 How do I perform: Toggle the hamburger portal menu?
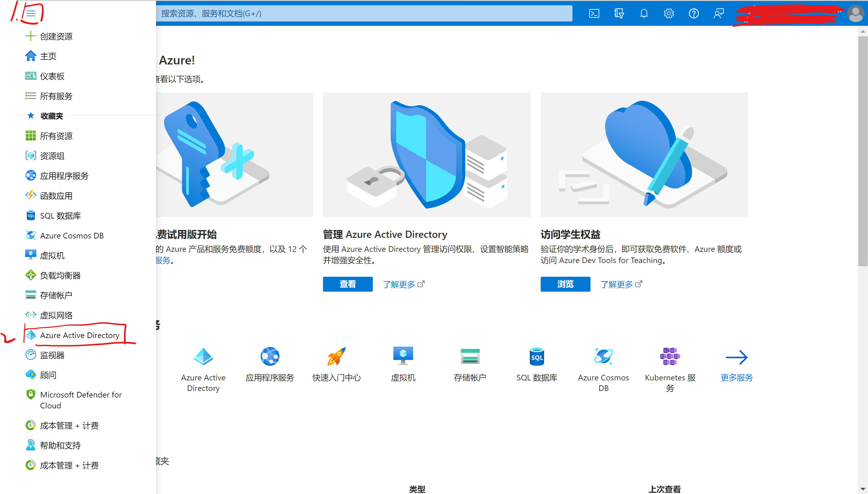click(x=31, y=13)
